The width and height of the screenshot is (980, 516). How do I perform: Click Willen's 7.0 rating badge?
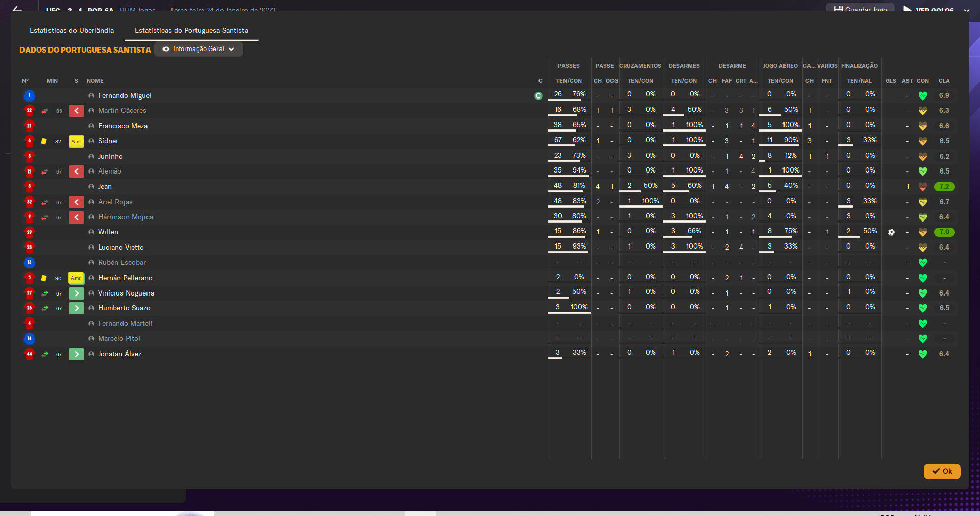tap(944, 232)
